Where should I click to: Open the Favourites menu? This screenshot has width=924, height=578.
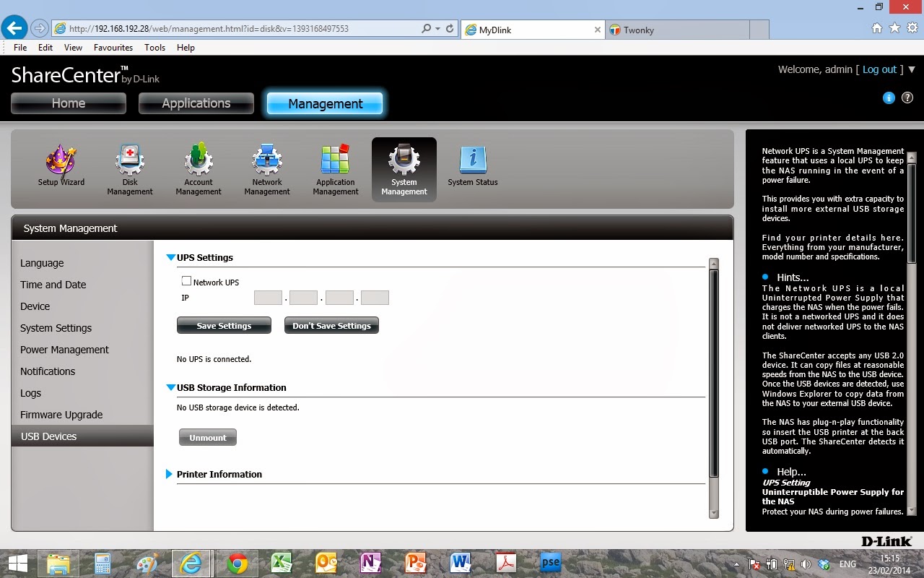[x=113, y=48]
